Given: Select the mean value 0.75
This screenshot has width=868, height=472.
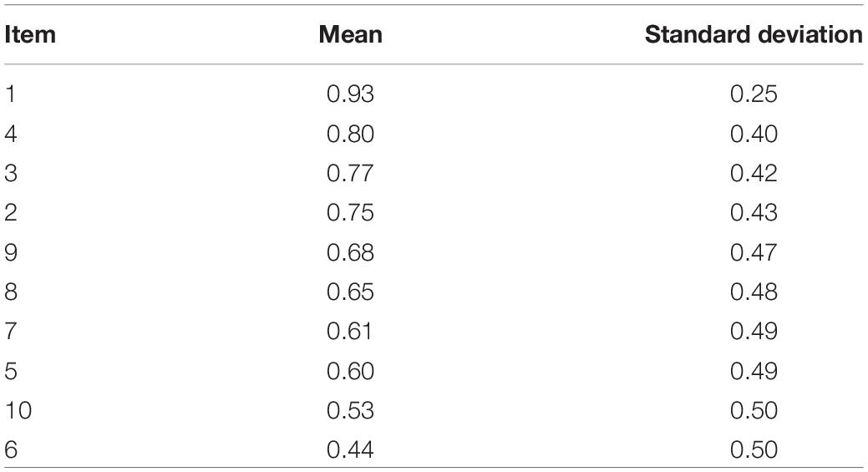Looking at the screenshot, I should (350, 212).
